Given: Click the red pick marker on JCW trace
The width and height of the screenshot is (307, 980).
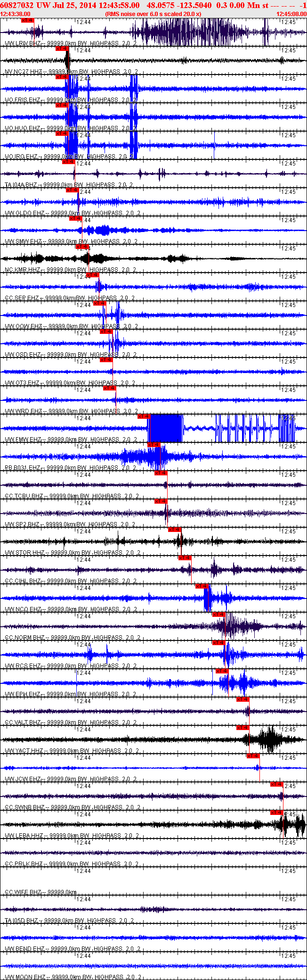Looking at the screenshot, I should [253, 756].
